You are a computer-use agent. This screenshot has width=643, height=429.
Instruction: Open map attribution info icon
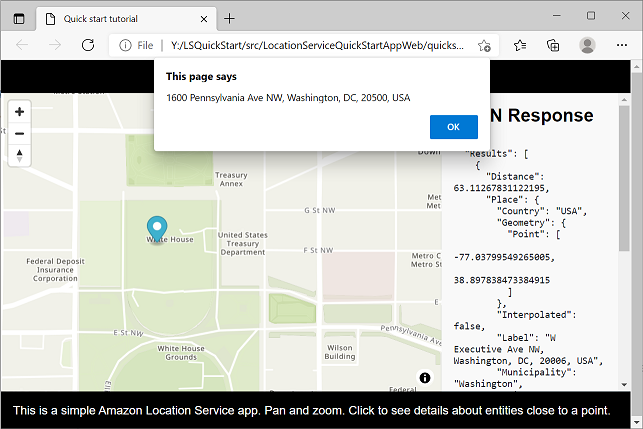pos(425,377)
